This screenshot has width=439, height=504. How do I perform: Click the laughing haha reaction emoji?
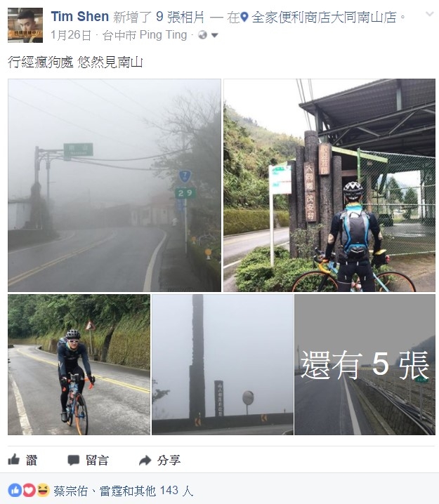[x=43, y=491]
